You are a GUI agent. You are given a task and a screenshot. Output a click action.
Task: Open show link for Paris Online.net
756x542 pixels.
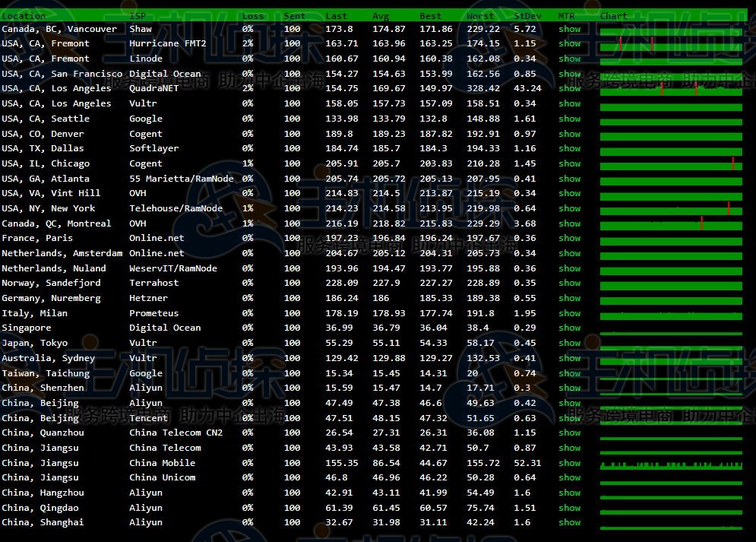coord(569,238)
